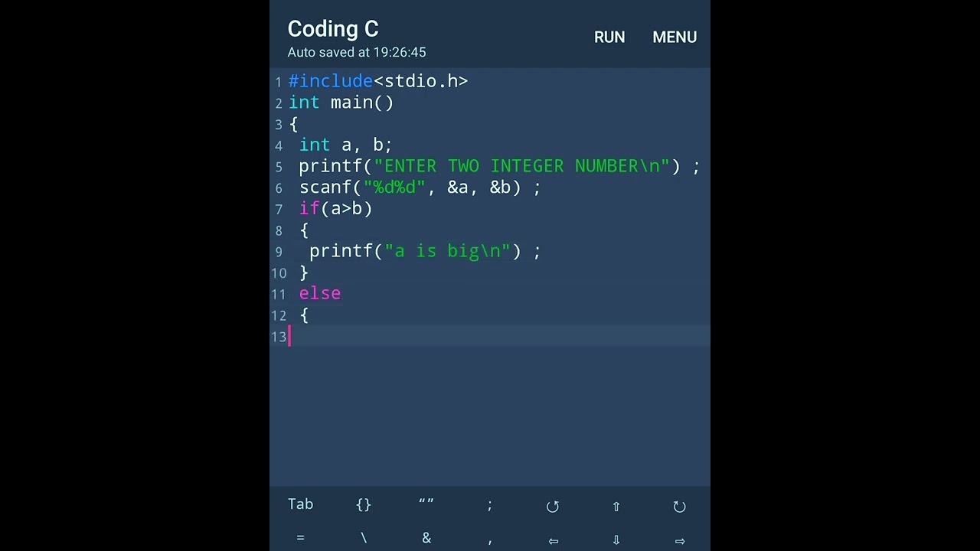
Task: Tap the opening brace on line 12
Action: pos(304,315)
